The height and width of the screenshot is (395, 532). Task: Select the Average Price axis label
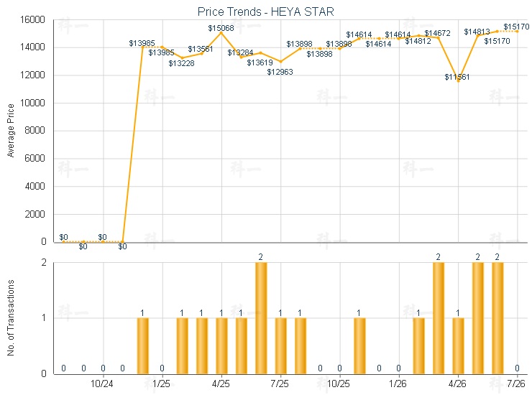tap(11, 131)
